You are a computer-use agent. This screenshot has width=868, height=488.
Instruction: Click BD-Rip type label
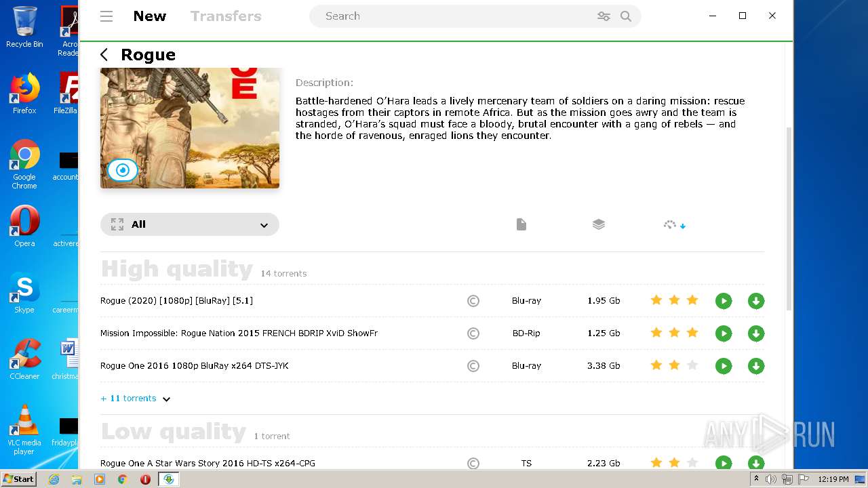(x=526, y=333)
